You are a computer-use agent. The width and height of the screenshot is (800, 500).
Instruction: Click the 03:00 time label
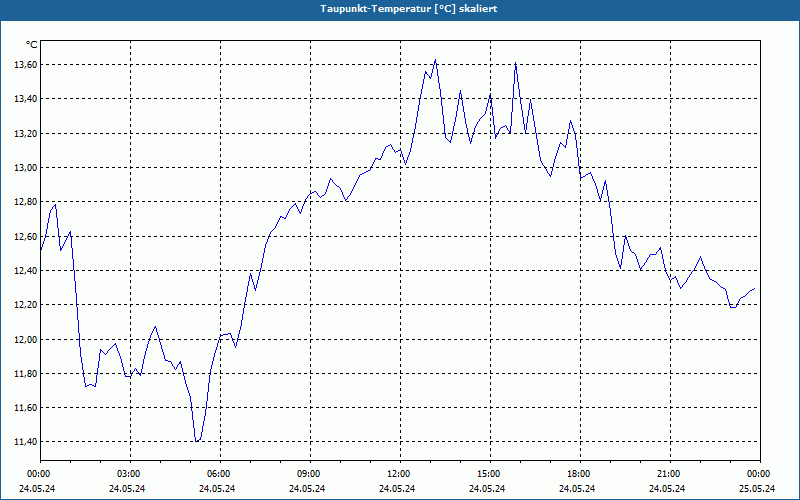[x=130, y=474]
